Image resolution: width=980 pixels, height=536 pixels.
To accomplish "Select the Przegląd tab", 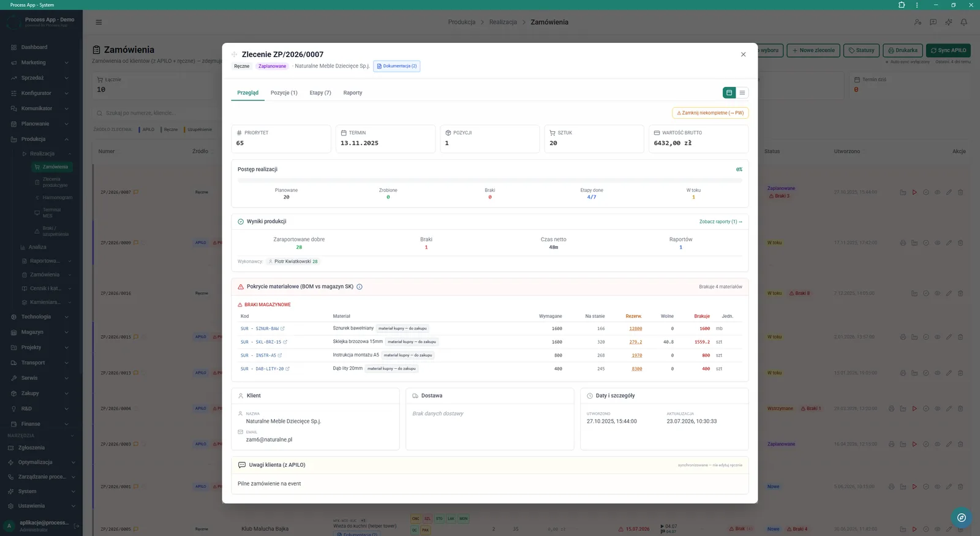I will tap(248, 93).
